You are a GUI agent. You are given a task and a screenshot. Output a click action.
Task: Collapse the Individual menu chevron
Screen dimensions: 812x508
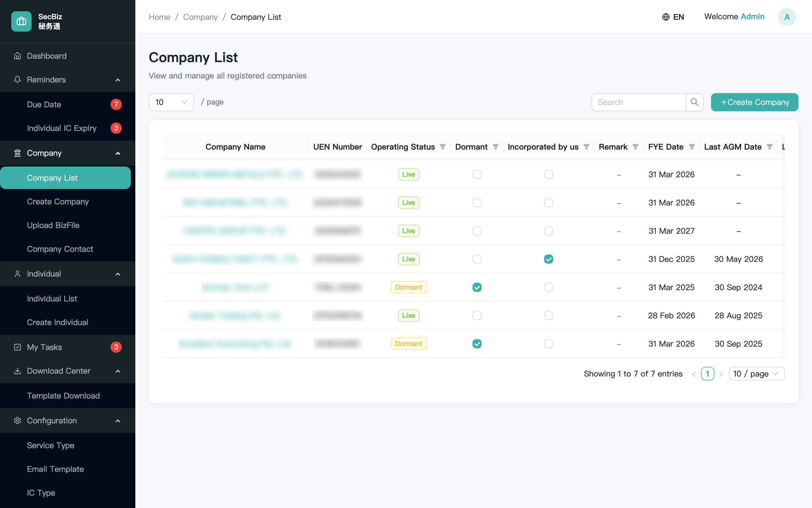(118, 274)
